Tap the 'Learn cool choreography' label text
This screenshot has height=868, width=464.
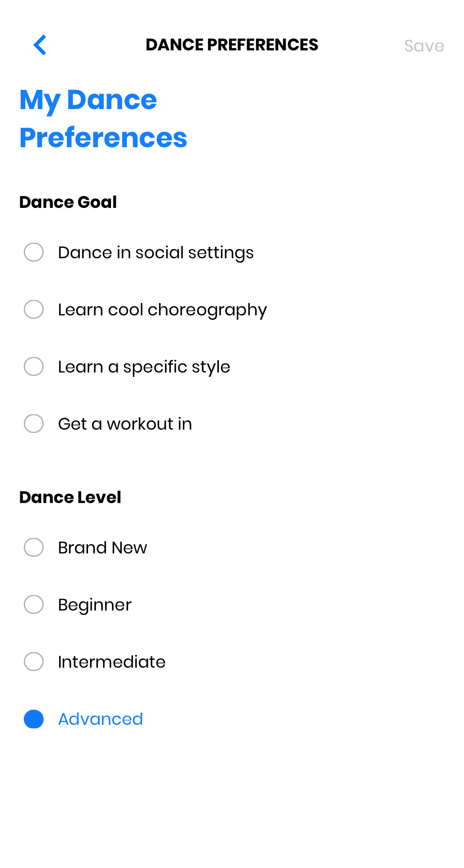162,310
